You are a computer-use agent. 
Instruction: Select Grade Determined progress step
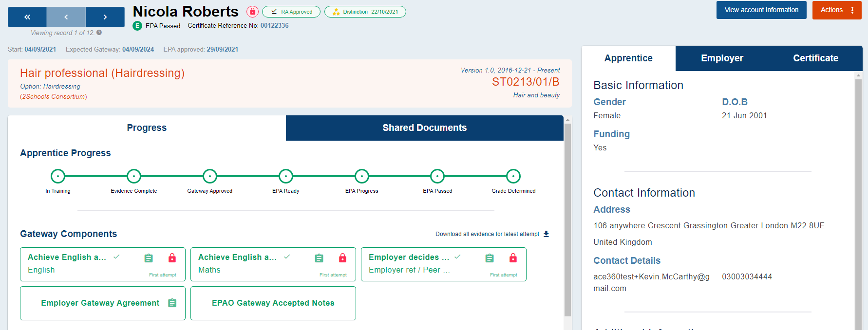click(x=513, y=176)
